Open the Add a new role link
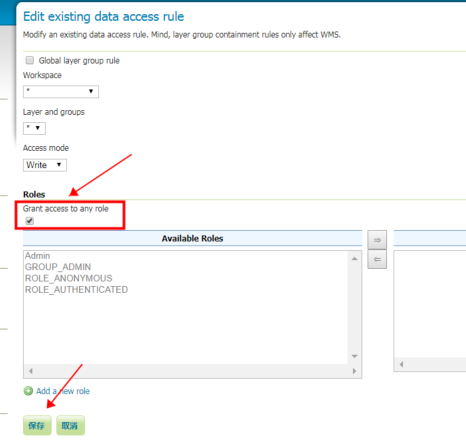 tap(63, 391)
